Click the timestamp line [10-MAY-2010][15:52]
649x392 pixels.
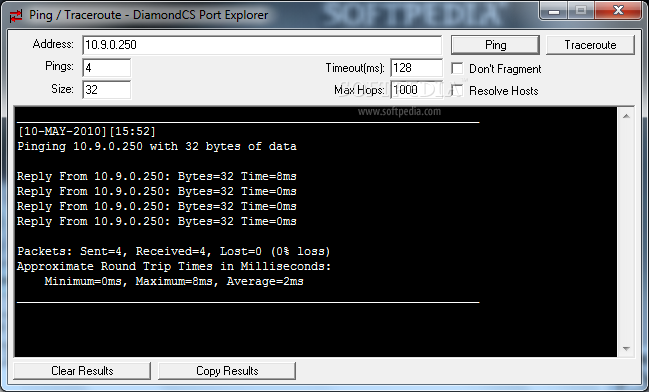[87, 132]
